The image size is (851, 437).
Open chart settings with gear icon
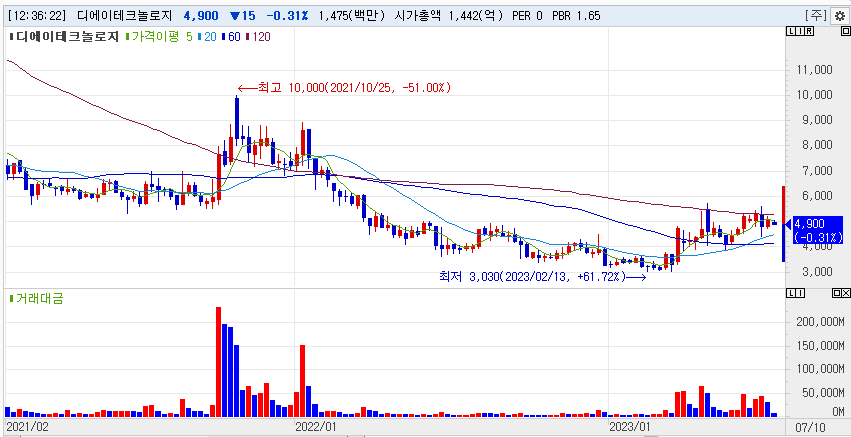click(x=839, y=16)
